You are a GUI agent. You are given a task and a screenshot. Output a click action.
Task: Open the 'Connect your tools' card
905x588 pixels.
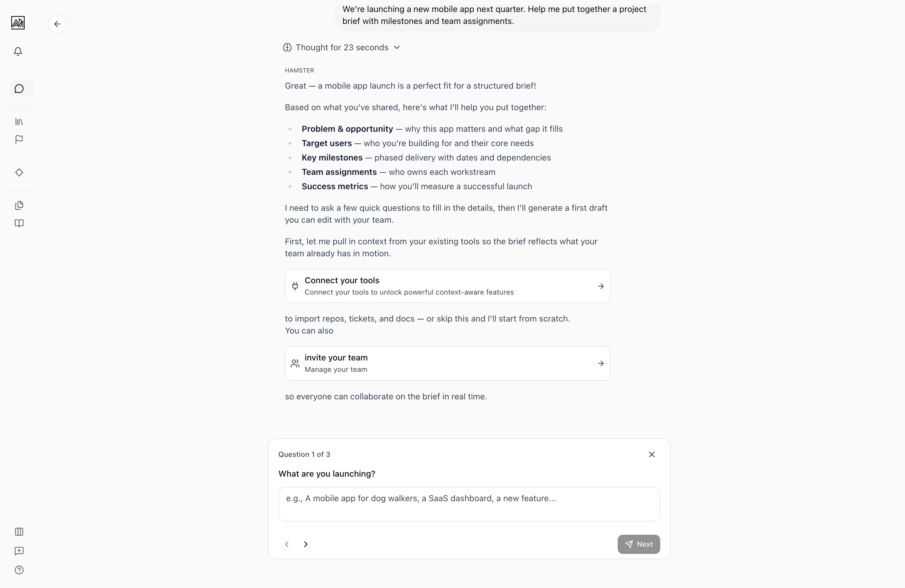[447, 286]
